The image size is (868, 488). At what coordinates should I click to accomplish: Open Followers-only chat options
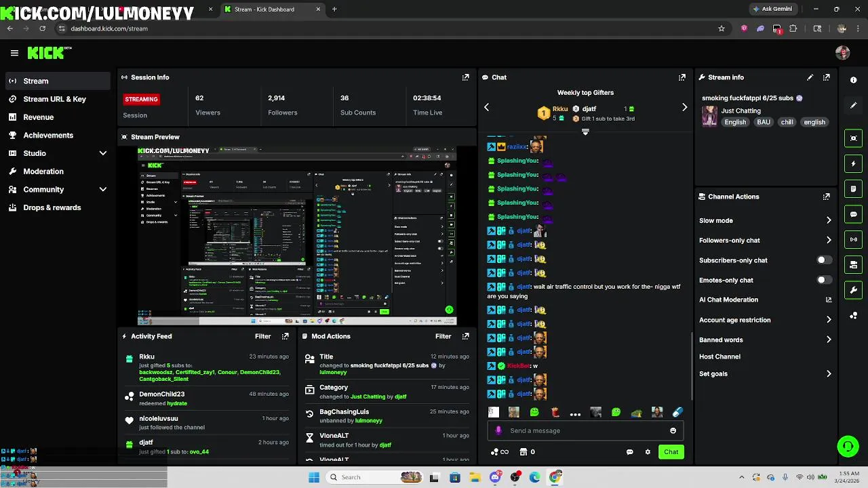tap(765, 240)
